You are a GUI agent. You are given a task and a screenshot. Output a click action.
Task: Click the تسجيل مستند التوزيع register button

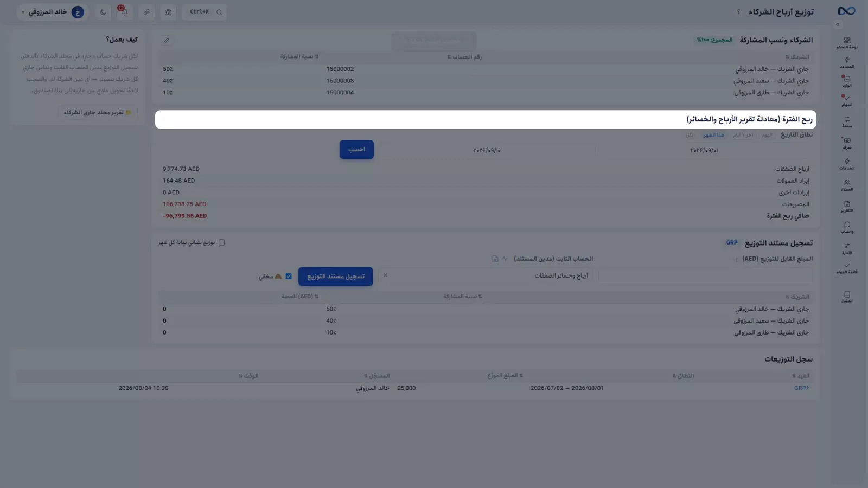pos(335,277)
